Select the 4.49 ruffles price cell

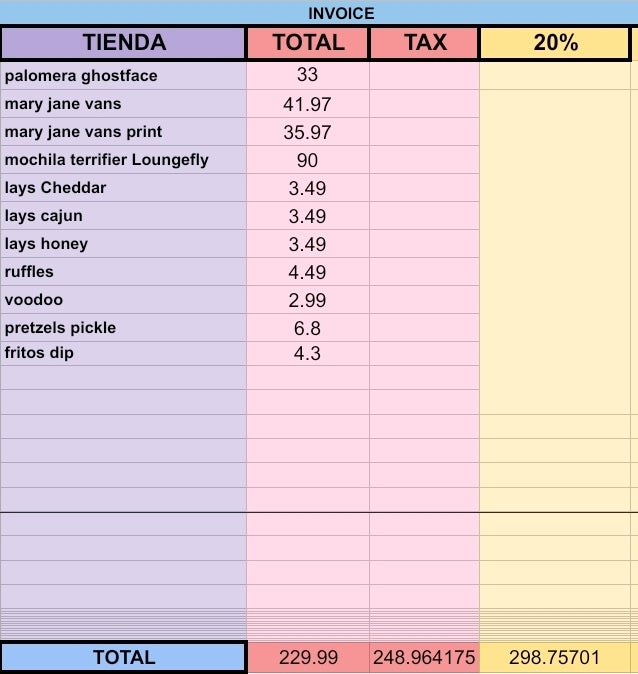pyautogui.click(x=308, y=272)
